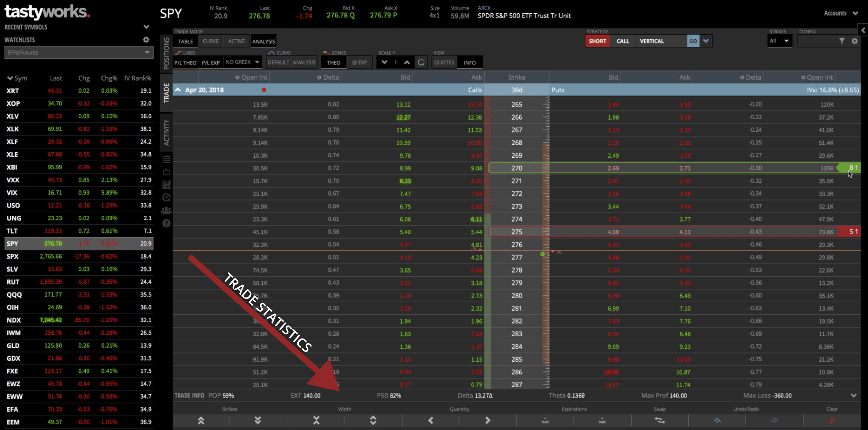Widen spread width with up-down arrows icon
Screen dimensions: 868x430
pyautogui.click(x=373, y=420)
